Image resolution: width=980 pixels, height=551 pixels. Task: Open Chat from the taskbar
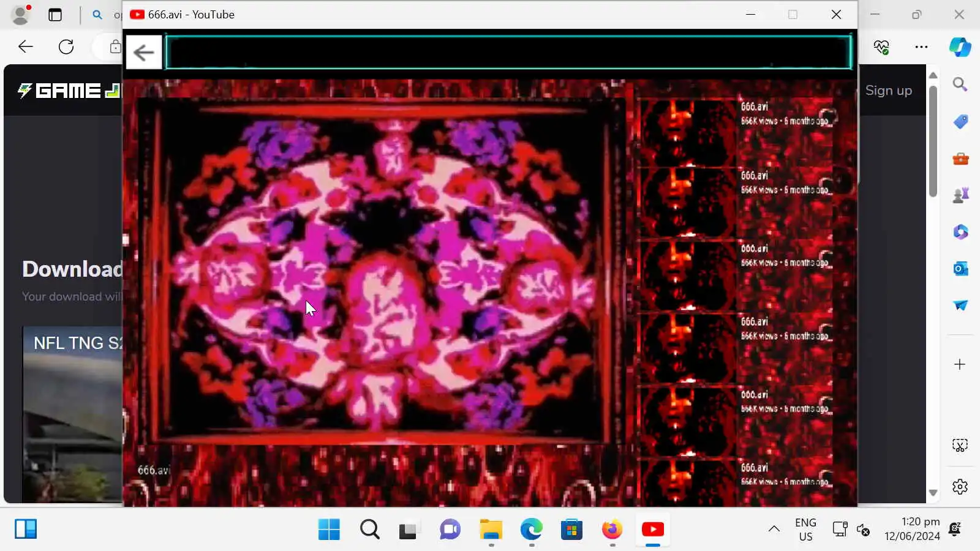click(x=450, y=530)
